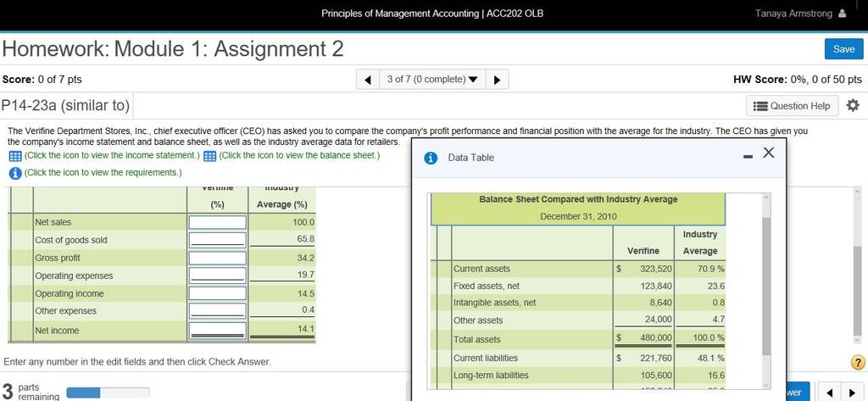
Task: Click the bottom-right next arrow
Action: pyautogui.click(x=851, y=393)
